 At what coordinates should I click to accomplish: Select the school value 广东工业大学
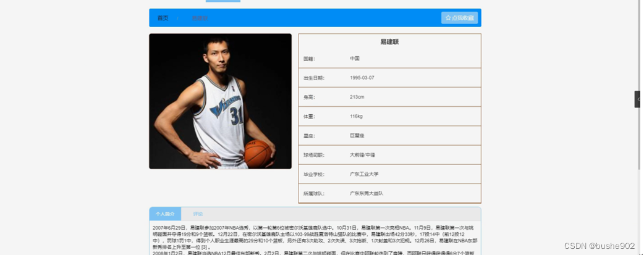[364, 174]
